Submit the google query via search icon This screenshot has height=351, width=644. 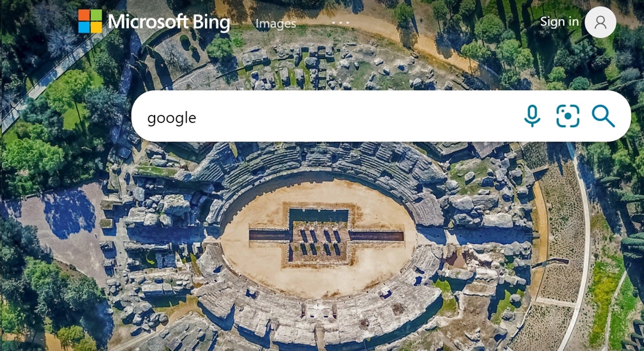click(603, 116)
